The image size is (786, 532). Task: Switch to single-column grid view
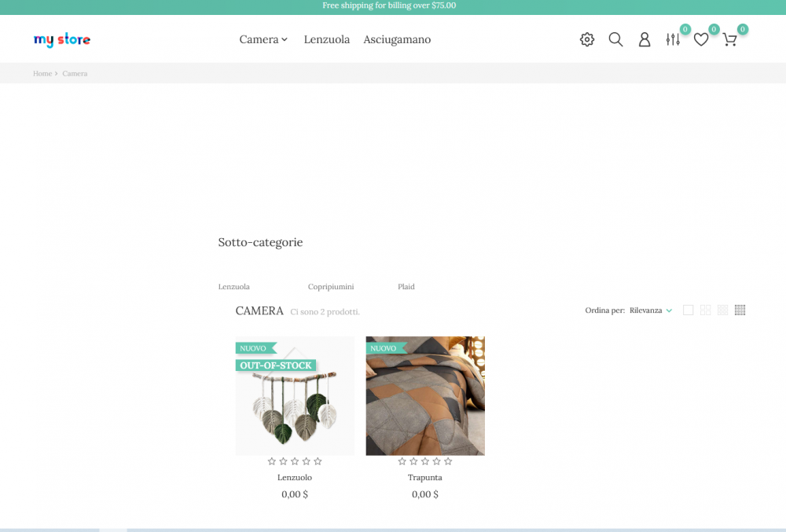coord(689,310)
